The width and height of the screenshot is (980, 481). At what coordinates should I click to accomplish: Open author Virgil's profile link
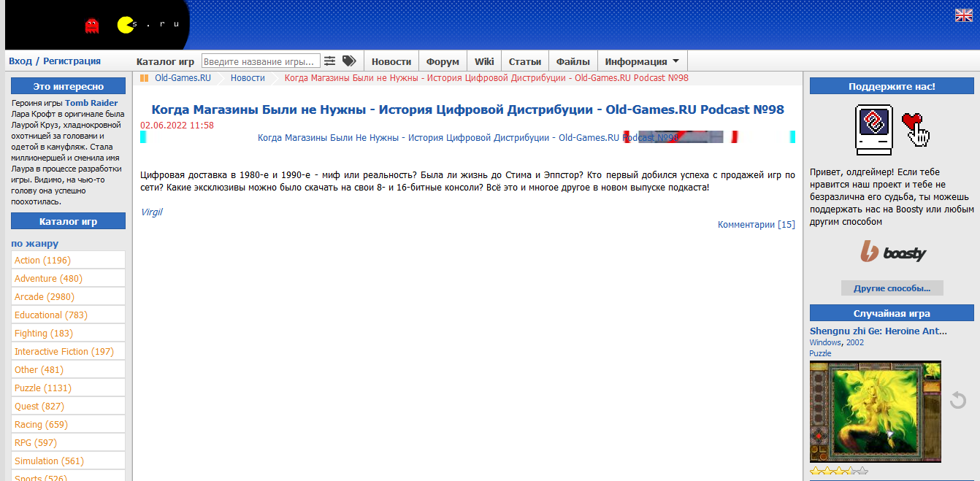point(151,212)
